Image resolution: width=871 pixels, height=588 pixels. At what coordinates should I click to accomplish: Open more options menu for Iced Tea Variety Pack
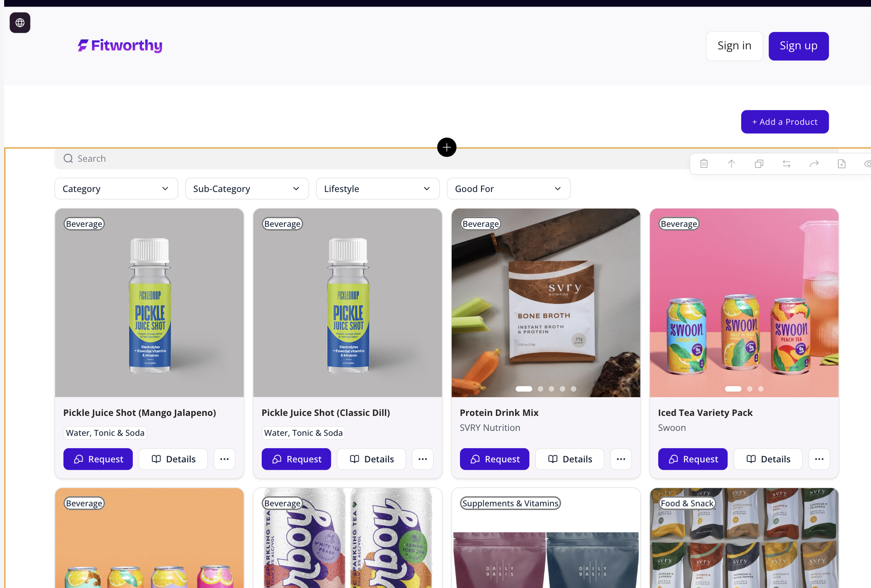pos(819,459)
